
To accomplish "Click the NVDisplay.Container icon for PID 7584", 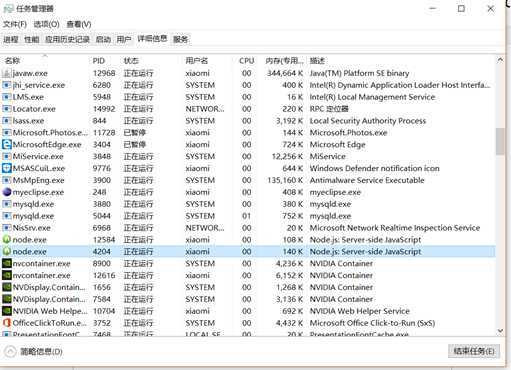I will point(6,299).
